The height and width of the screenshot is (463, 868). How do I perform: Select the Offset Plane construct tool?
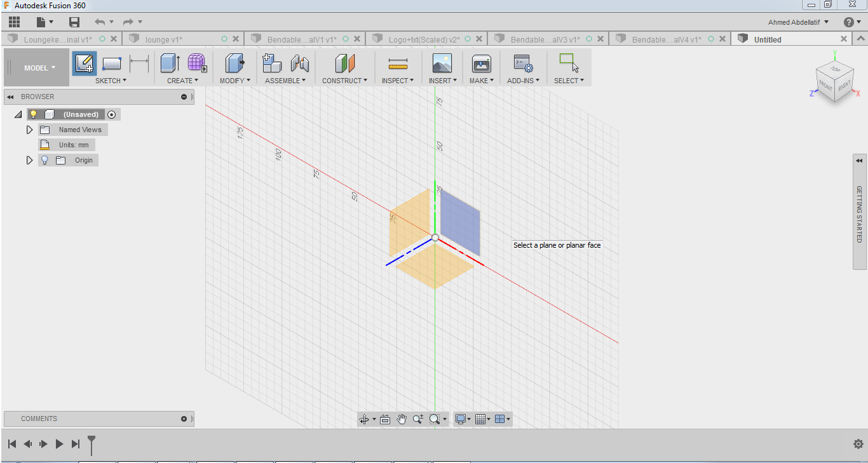coord(344,64)
